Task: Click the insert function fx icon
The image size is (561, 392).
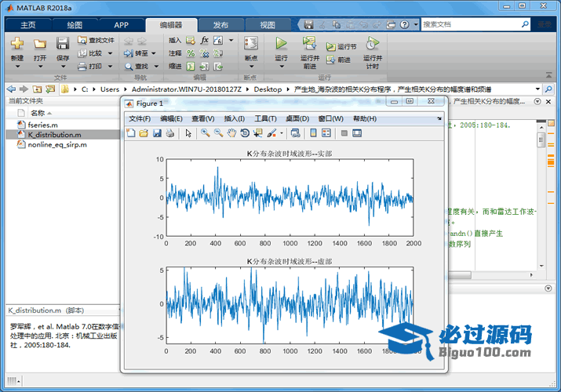Action: click(204, 40)
